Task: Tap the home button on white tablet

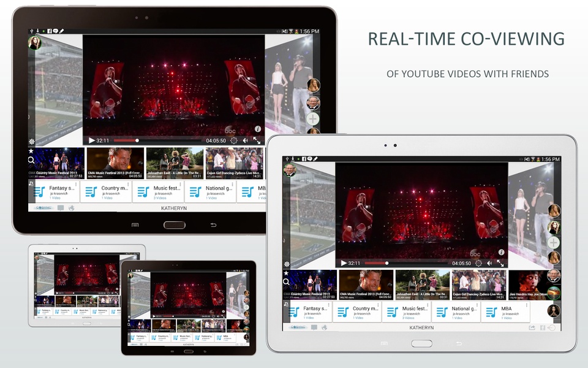Action: pyautogui.click(x=421, y=343)
